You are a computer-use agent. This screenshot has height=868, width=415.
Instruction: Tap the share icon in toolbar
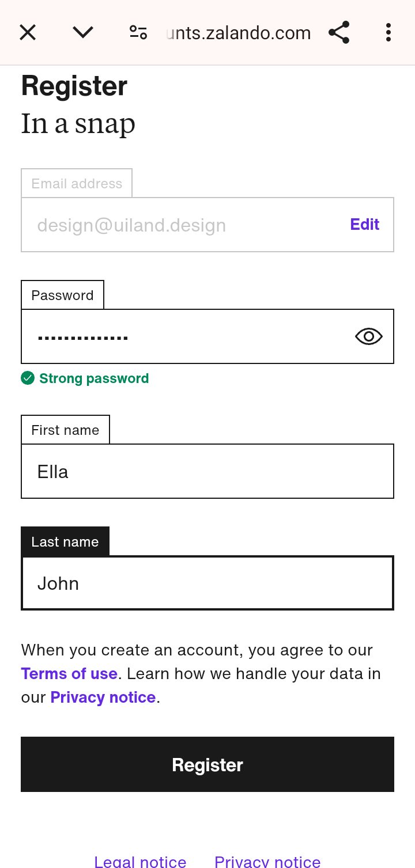tap(339, 32)
